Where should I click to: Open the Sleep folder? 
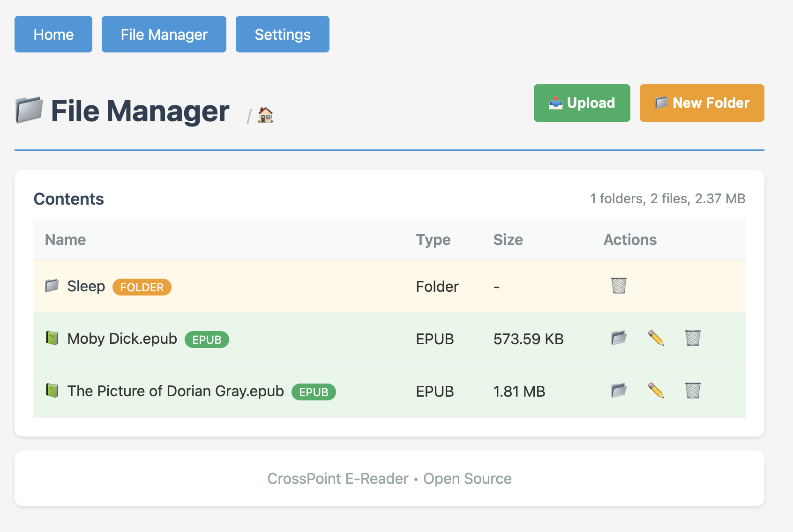click(x=86, y=286)
